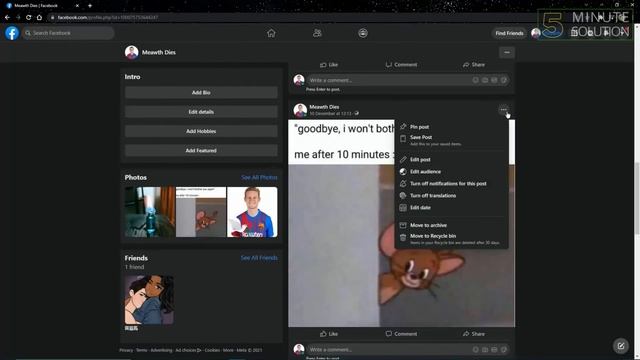Click the Advertising footer link
Image resolution: width=640 pixels, height=360 pixels.
[161, 350]
